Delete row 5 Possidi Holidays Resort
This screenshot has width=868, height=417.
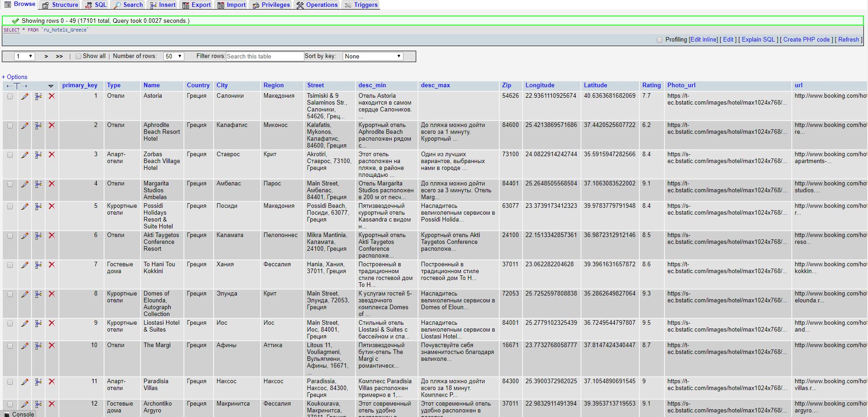pos(52,206)
